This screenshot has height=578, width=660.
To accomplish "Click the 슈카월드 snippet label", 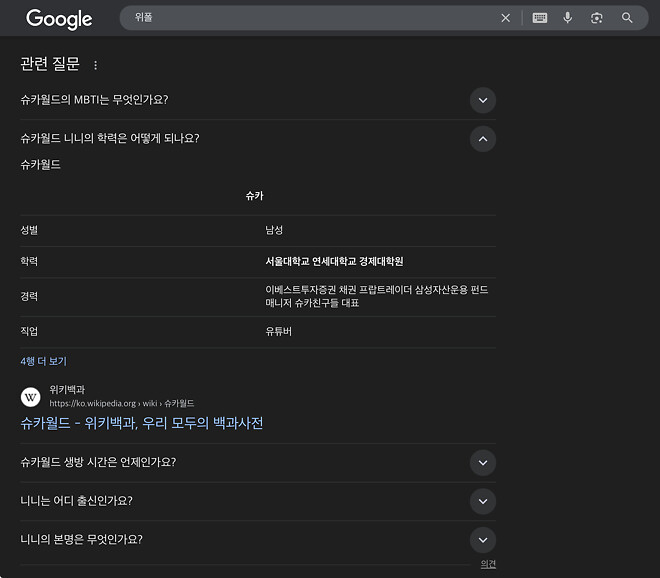I will (x=40, y=164).
